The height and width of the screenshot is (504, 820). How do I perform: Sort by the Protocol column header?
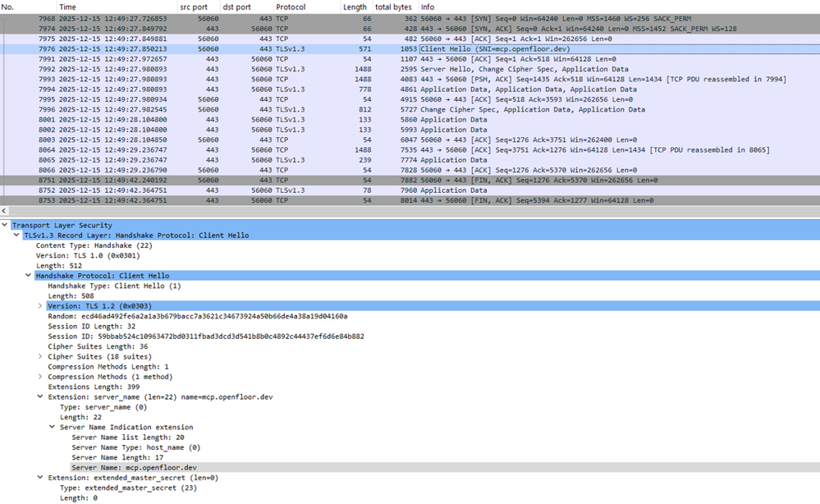(x=291, y=7)
